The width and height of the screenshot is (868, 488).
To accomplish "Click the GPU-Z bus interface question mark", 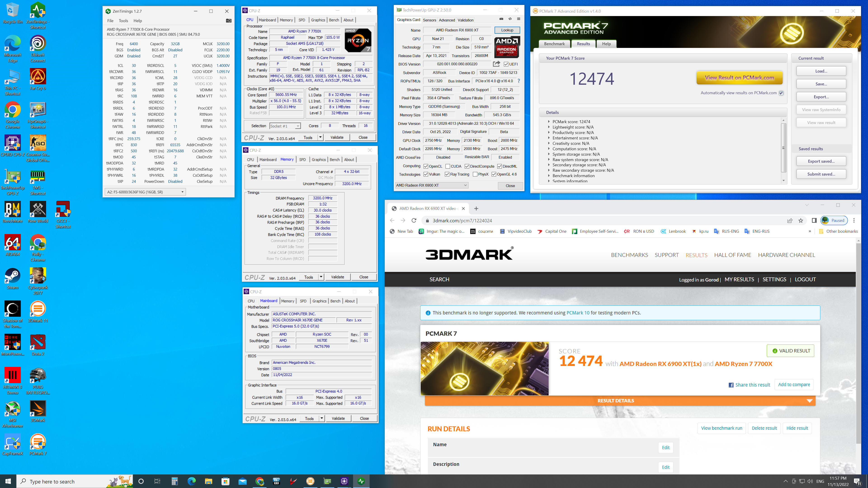I will (519, 81).
